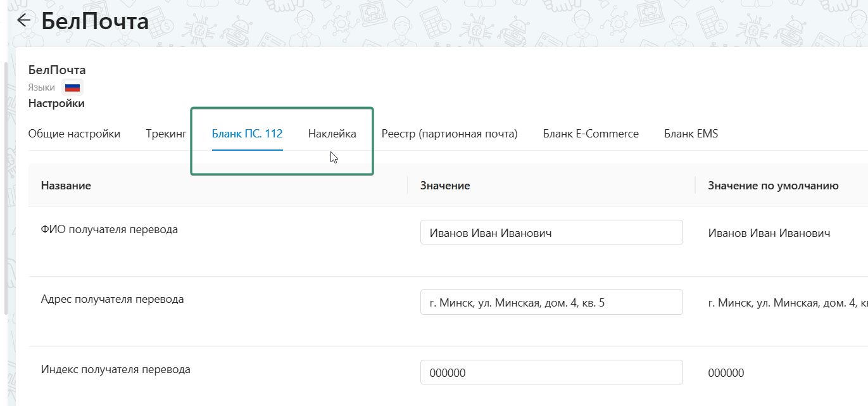The image size is (868, 406).
Task: Open the Общие настройки tab
Action: point(74,134)
